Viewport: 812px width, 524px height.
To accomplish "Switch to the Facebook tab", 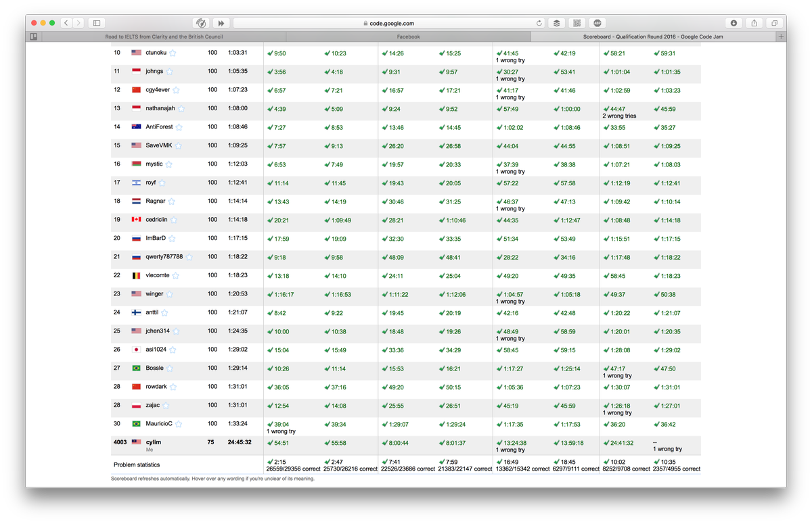I will click(x=408, y=37).
